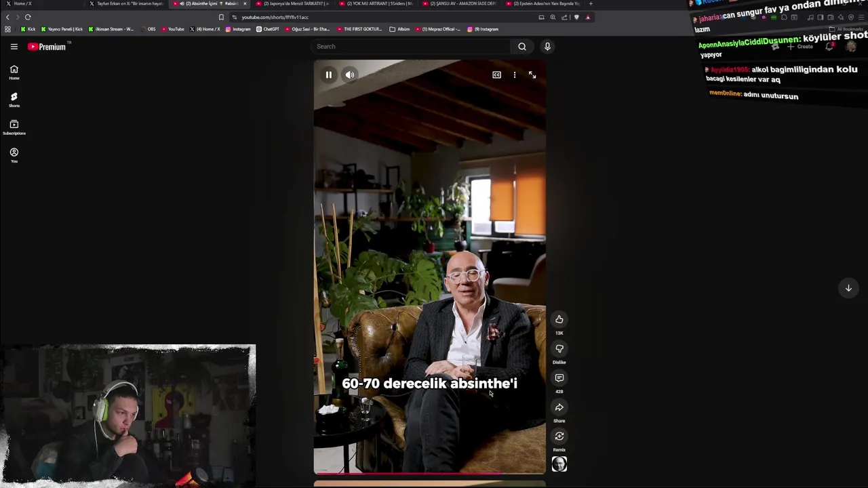Open YouTube notifications bell
The image size is (868, 488).
(x=829, y=47)
